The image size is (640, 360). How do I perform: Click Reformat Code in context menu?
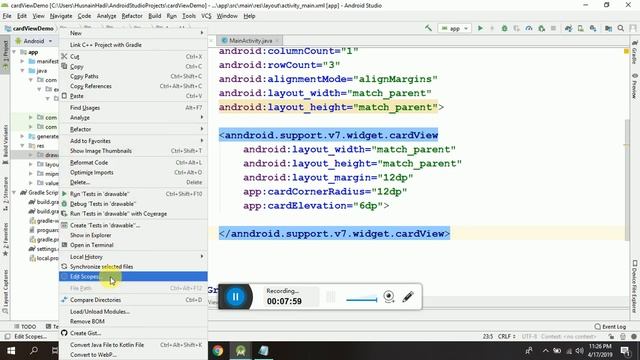[133, 162]
